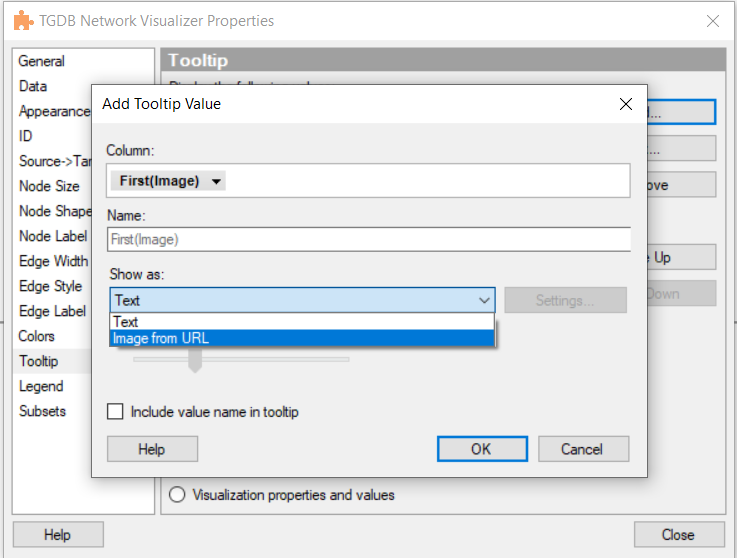
Task: Cancel the Add Tooltip Value dialog
Action: 583,449
